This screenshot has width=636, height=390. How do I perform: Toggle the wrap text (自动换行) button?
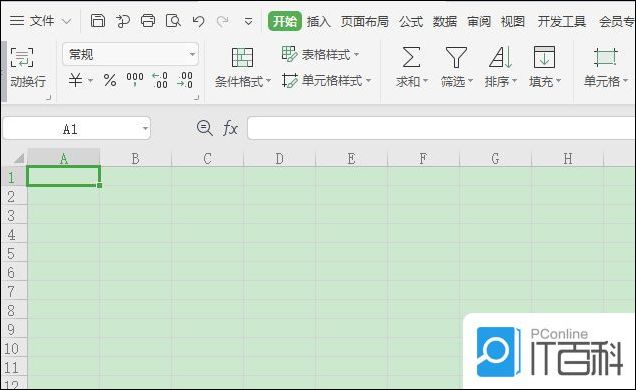(x=27, y=67)
